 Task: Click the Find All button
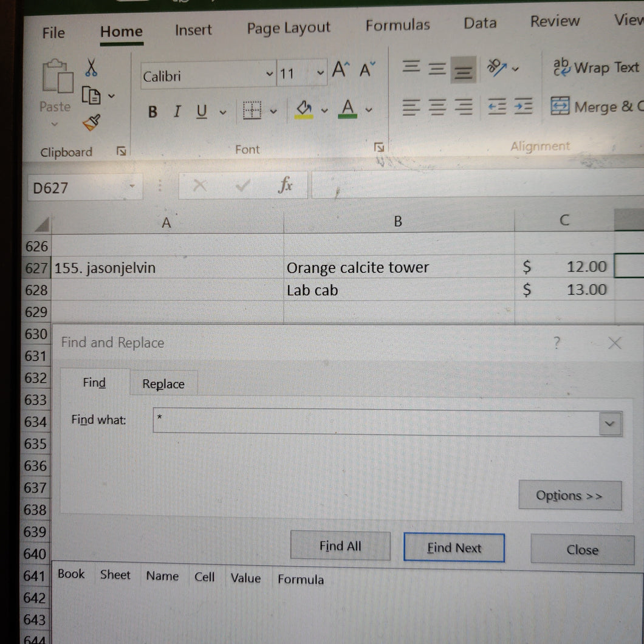click(340, 546)
